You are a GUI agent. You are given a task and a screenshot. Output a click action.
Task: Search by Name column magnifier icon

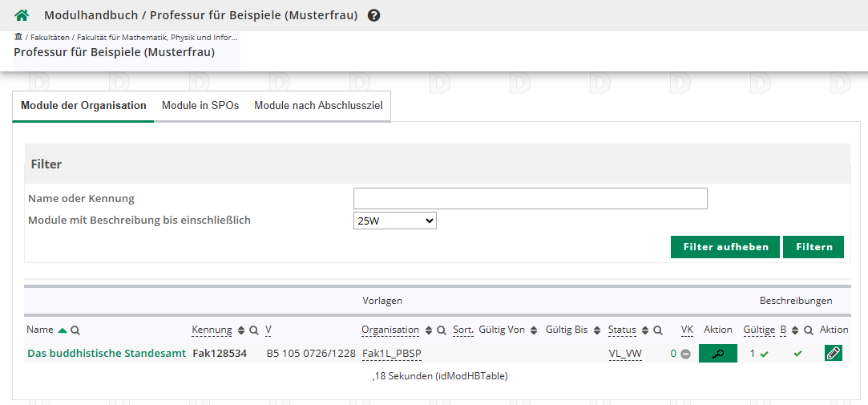coord(75,330)
